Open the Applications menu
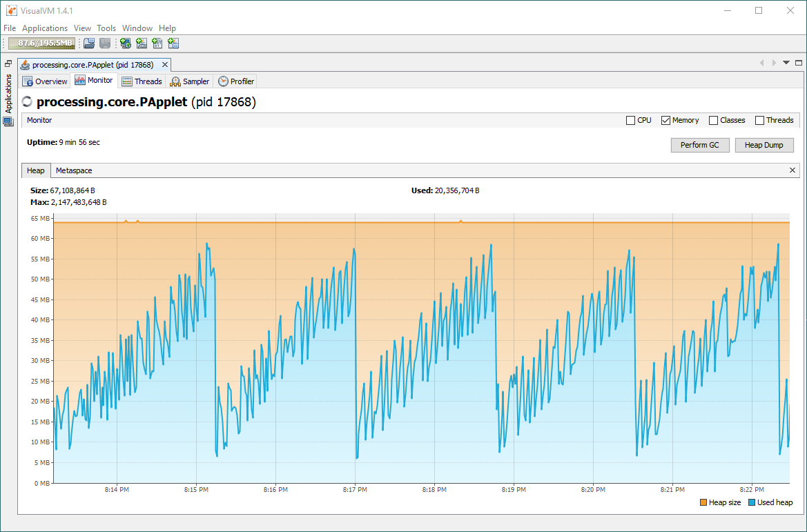This screenshot has width=807, height=532. pyautogui.click(x=45, y=28)
